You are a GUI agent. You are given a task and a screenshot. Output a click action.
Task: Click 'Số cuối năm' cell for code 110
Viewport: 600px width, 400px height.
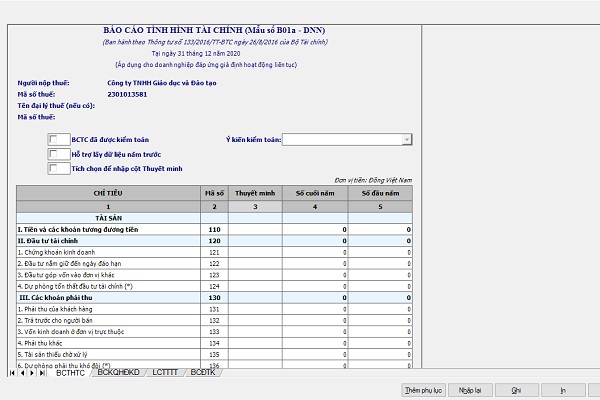tap(315, 229)
